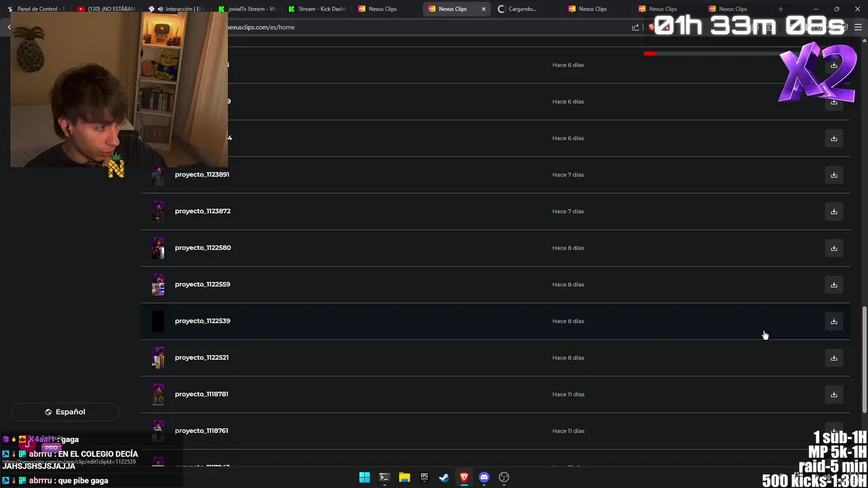Switch to the jovialTv Stream tab
868x488 pixels.
247,9
